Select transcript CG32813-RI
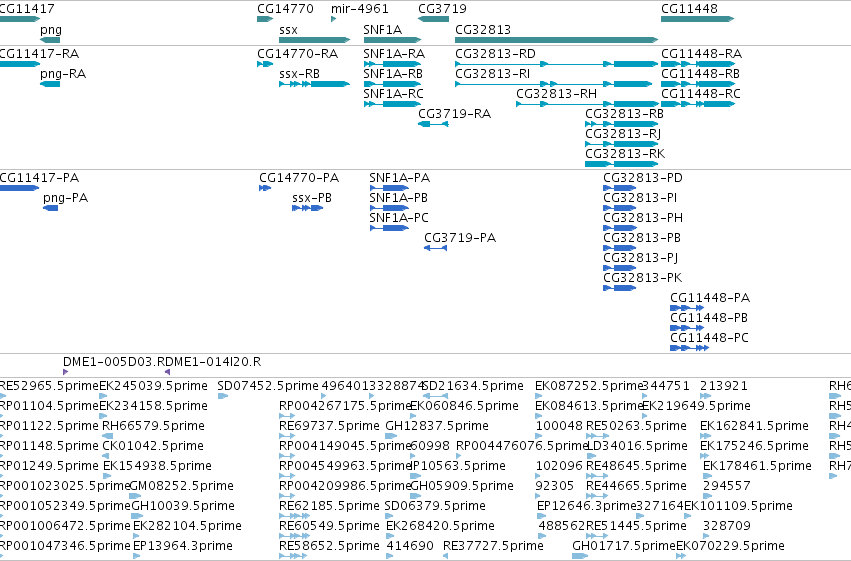 (x=554, y=84)
